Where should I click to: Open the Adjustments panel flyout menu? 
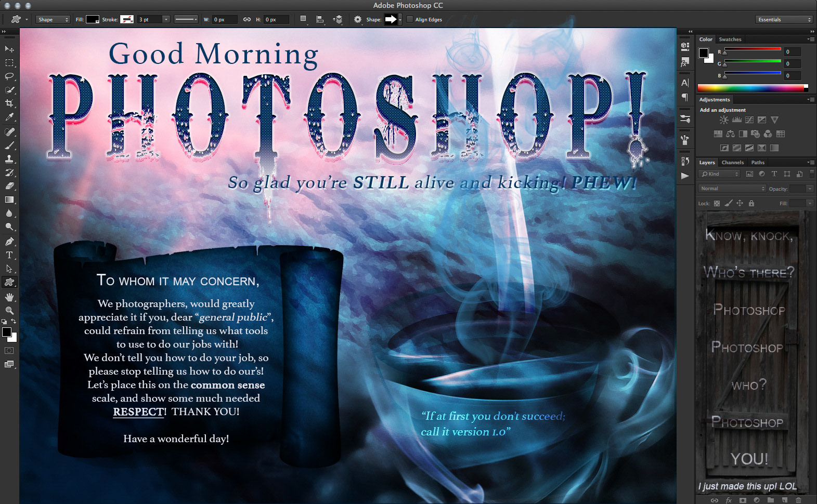pos(811,99)
